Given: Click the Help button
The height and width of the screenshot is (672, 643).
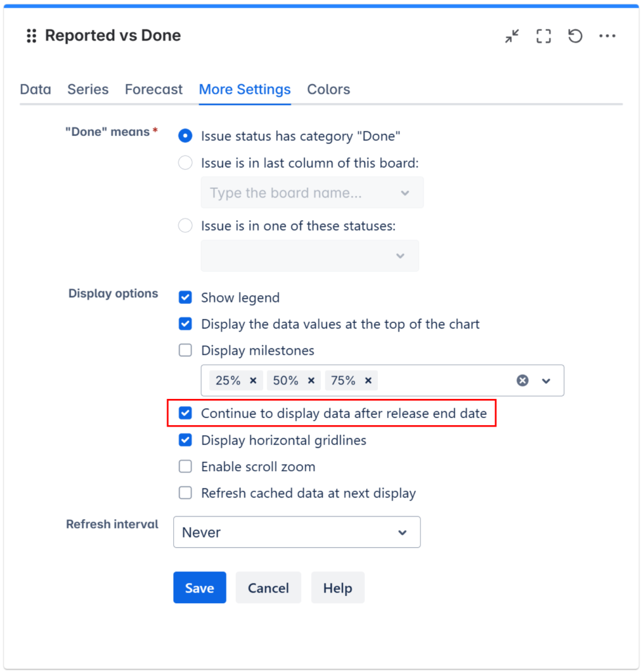Looking at the screenshot, I should click(x=337, y=587).
